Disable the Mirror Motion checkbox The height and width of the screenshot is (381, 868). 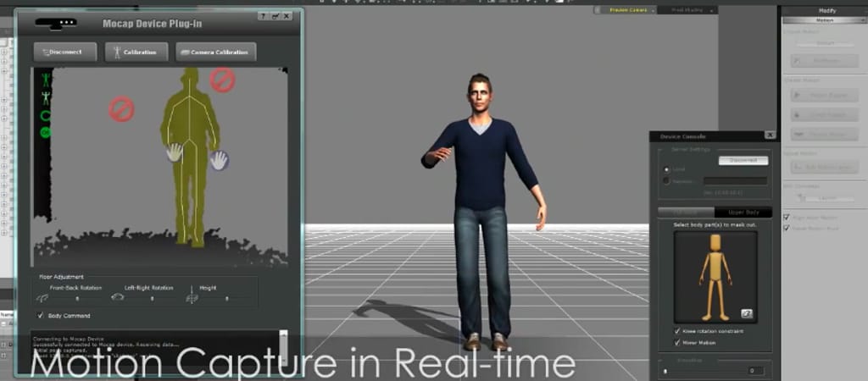[x=676, y=343]
